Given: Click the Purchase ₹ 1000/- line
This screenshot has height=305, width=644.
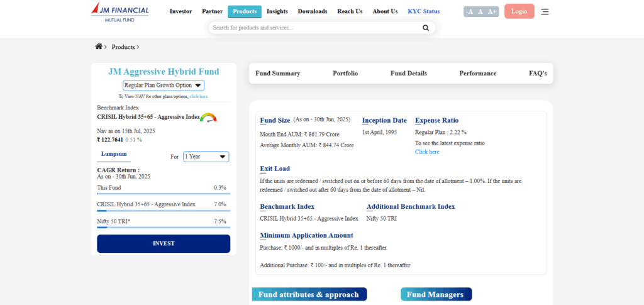Looking at the screenshot, I should (324, 248).
